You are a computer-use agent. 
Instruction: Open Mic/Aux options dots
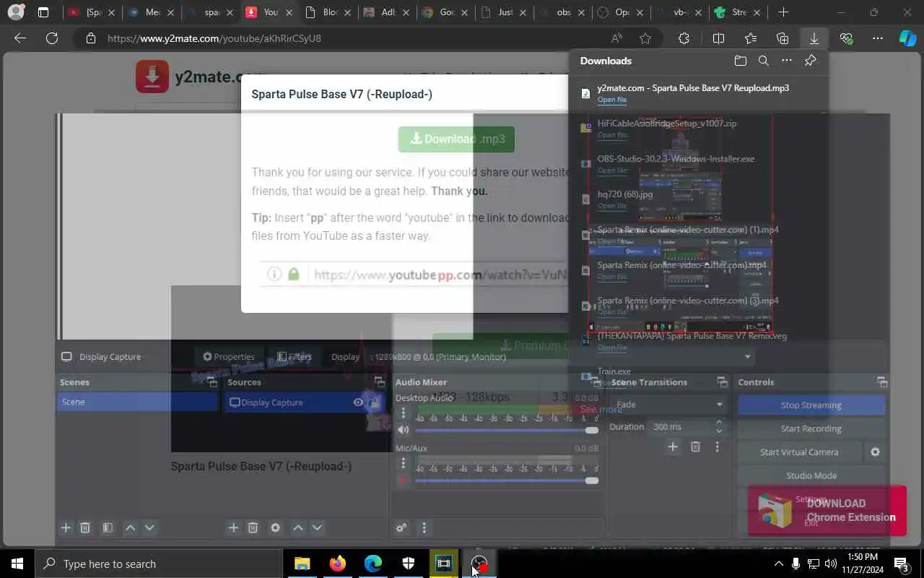(x=404, y=464)
